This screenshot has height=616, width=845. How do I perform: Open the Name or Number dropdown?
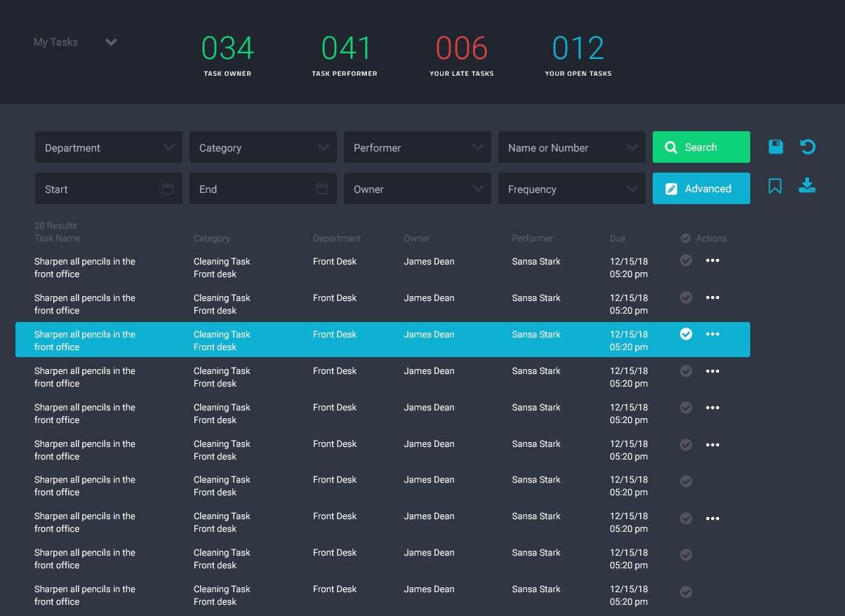point(572,147)
